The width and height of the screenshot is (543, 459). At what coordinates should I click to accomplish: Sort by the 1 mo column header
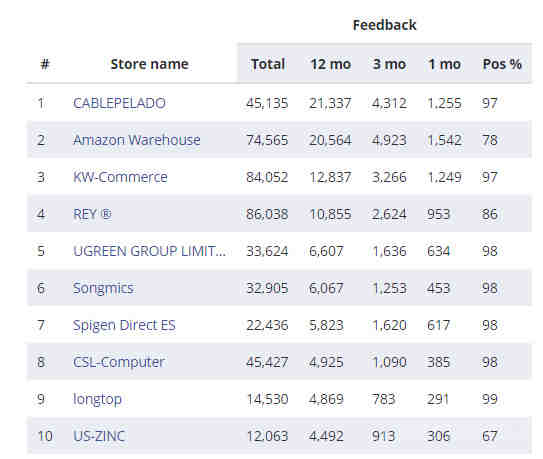[444, 64]
